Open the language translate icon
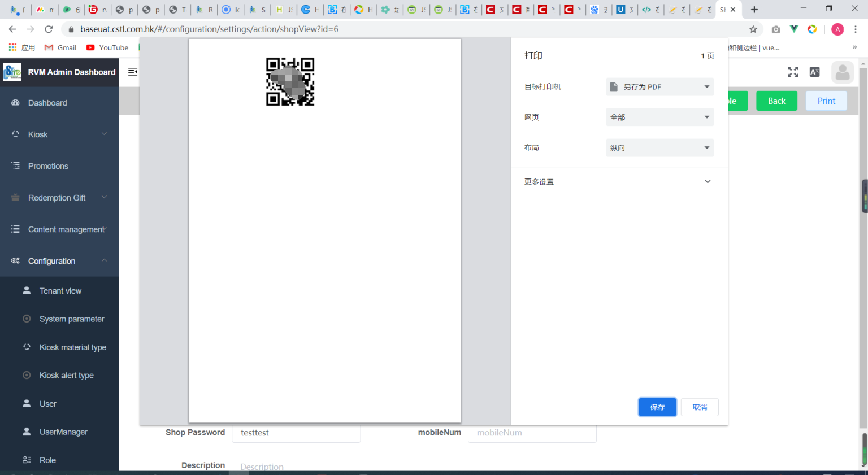The height and width of the screenshot is (475, 868). coord(814,72)
